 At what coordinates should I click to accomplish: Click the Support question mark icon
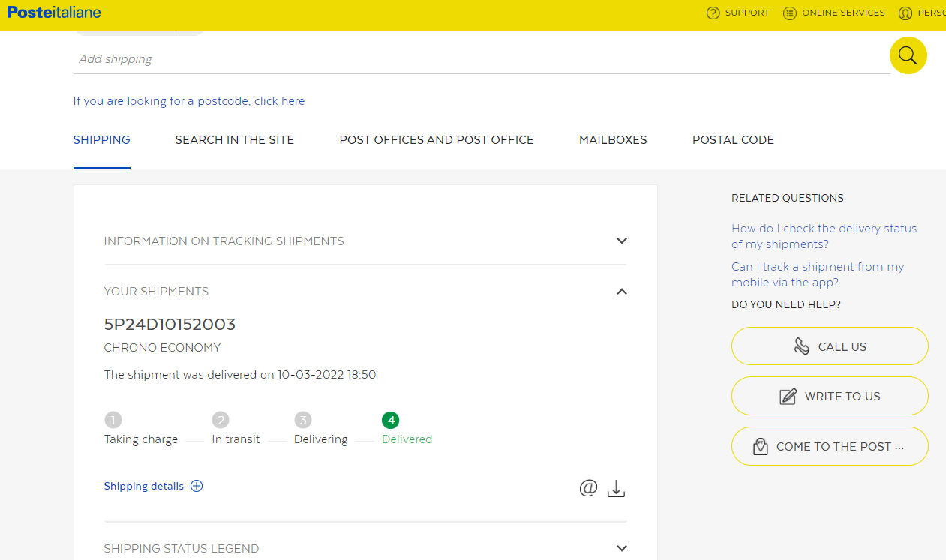pyautogui.click(x=713, y=13)
